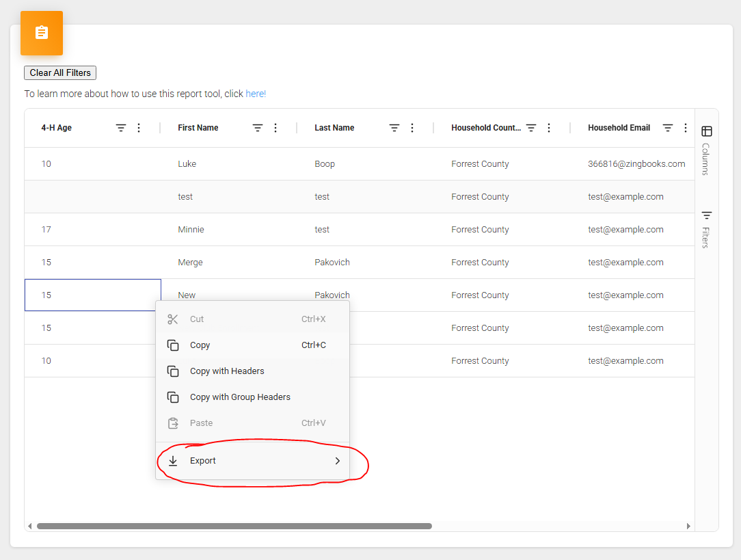741x560 pixels.
Task: Follow the 'here!' help link
Action: [256, 94]
